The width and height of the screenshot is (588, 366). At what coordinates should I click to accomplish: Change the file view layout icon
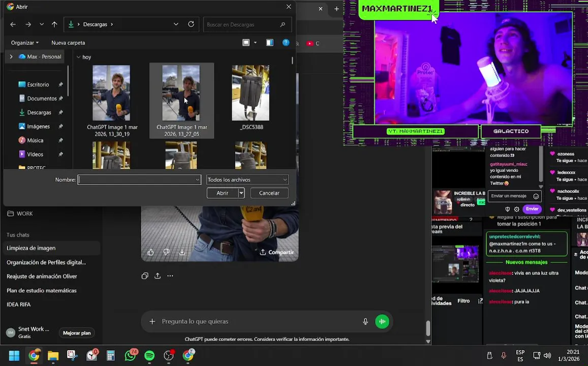[x=246, y=43]
